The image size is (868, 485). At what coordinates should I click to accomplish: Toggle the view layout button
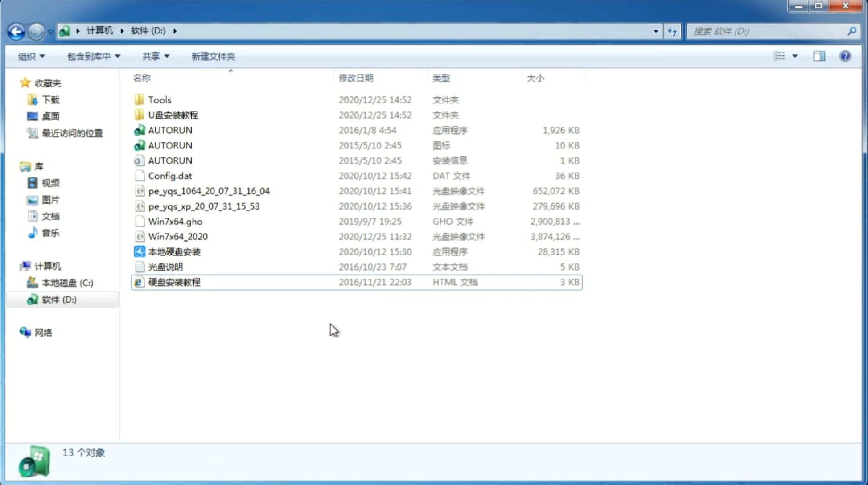pos(785,55)
